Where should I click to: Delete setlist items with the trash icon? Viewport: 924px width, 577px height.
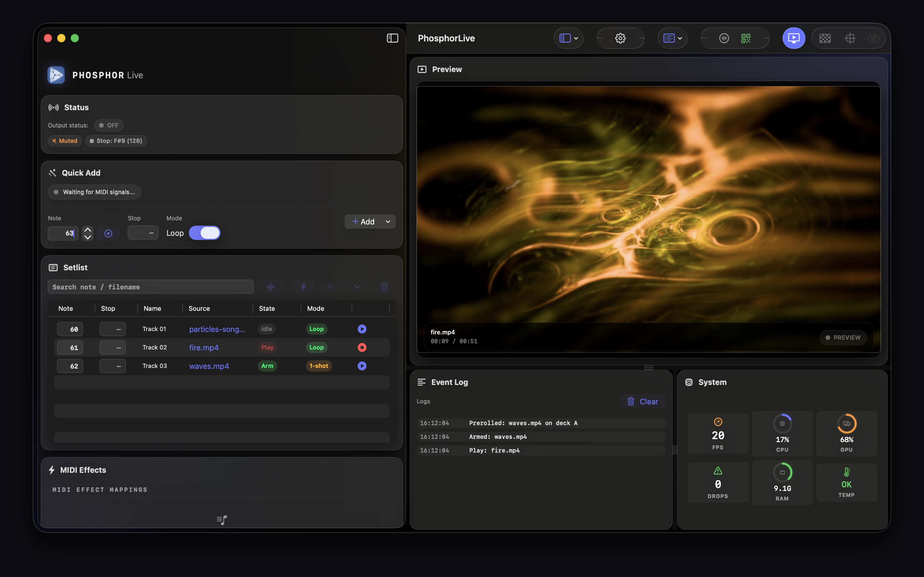(384, 287)
